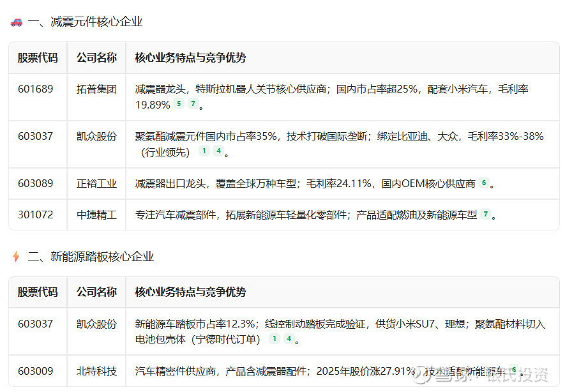Viewport: 565px width, 392px height.
Task: Click the lightning bolt emoji icon
Action: (x=16, y=257)
